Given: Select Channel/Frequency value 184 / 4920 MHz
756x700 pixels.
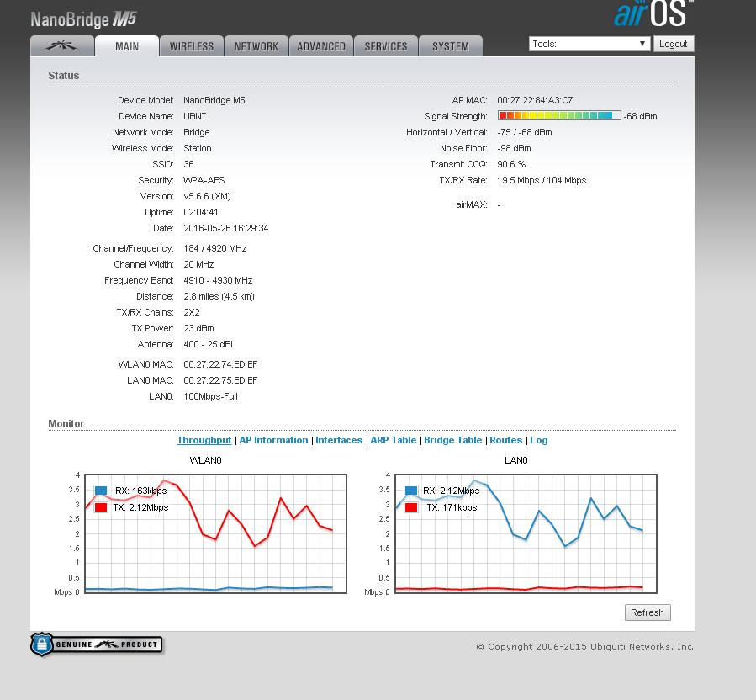Looking at the screenshot, I should click(x=215, y=248).
